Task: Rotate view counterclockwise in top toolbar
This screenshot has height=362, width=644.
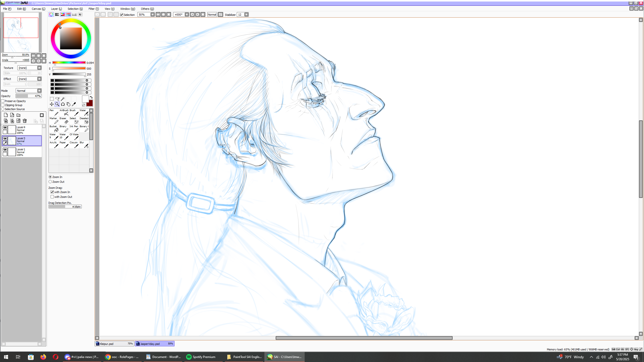Action: [192, 15]
